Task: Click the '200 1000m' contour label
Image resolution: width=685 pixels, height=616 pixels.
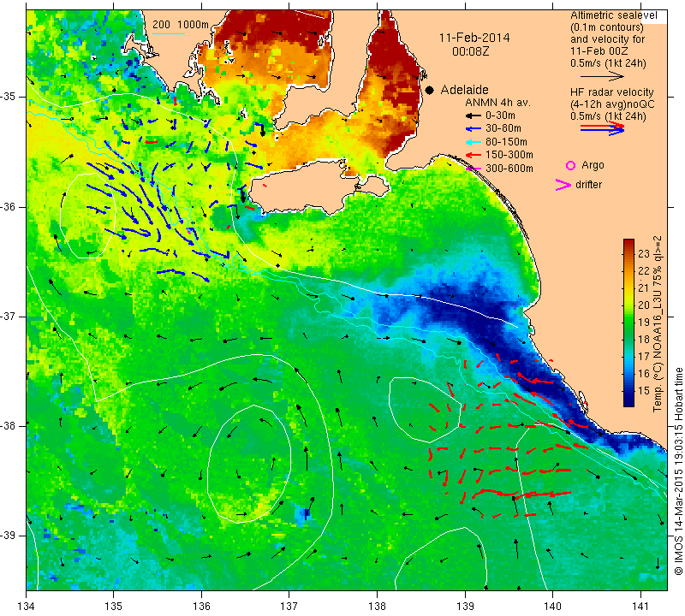Action: coord(181,25)
